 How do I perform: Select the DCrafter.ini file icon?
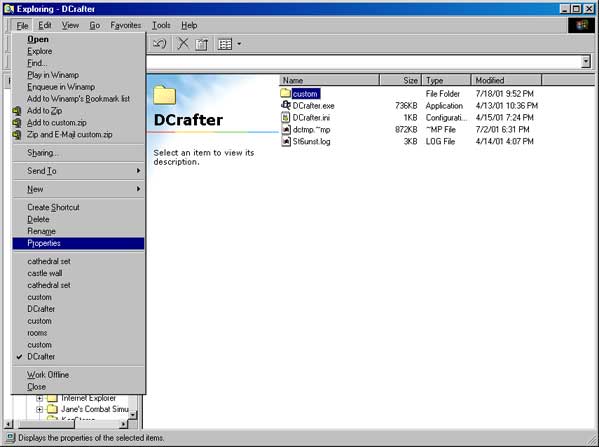[x=285, y=117]
